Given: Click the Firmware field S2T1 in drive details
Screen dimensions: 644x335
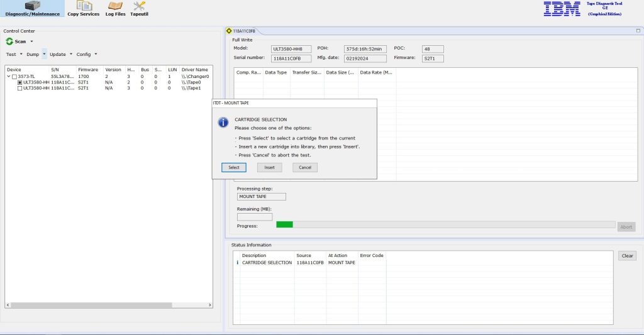Looking at the screenshot, I should tap(433, 58).
